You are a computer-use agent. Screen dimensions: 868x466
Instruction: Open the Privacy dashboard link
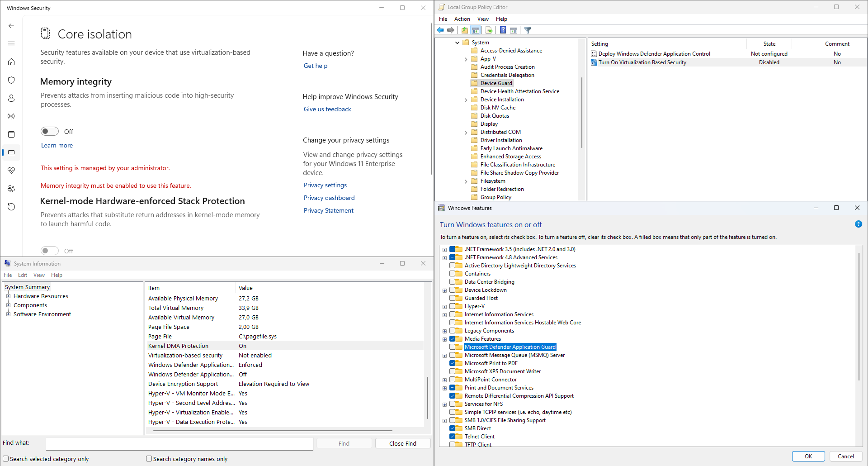329,198
